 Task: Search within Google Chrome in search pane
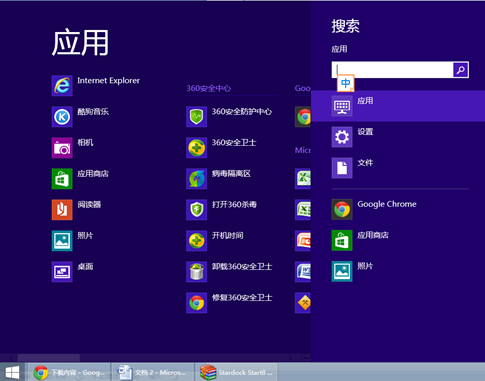tap(374, 209)
